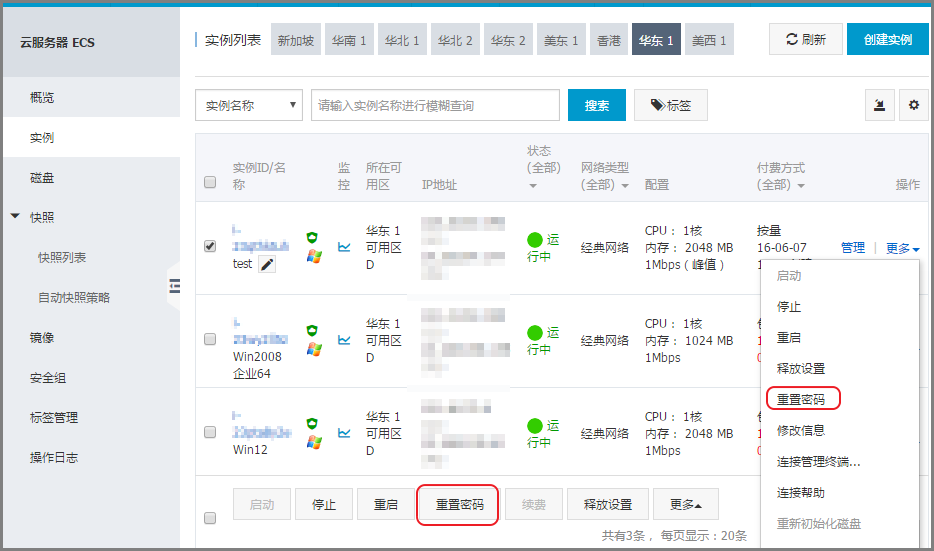The height and width of the screenshot is (551, 934).
Task: Open 快照列表 in the sidebar
Action: [x=92, y=257]
